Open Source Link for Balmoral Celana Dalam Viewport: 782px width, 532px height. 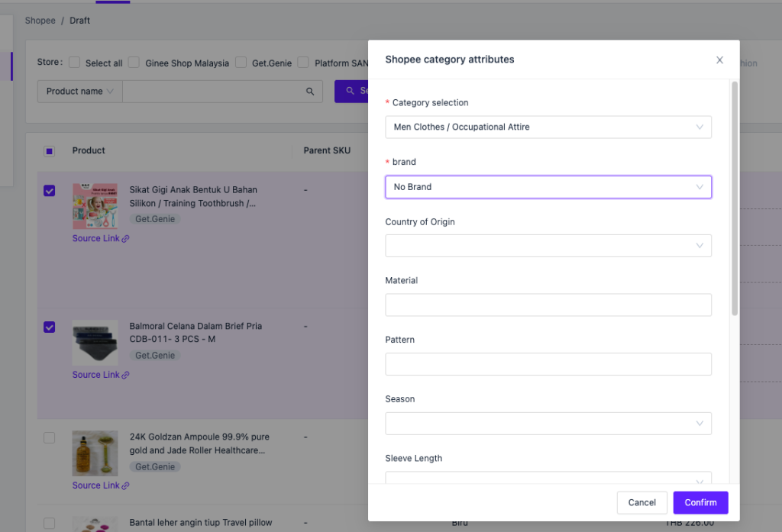pos(100,375)
